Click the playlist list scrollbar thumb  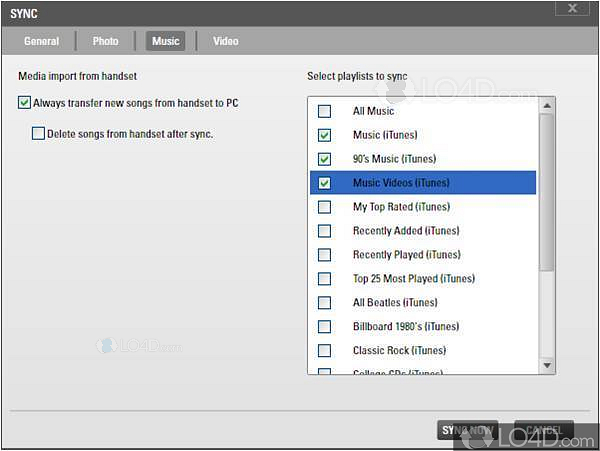(x=547, y=192)
